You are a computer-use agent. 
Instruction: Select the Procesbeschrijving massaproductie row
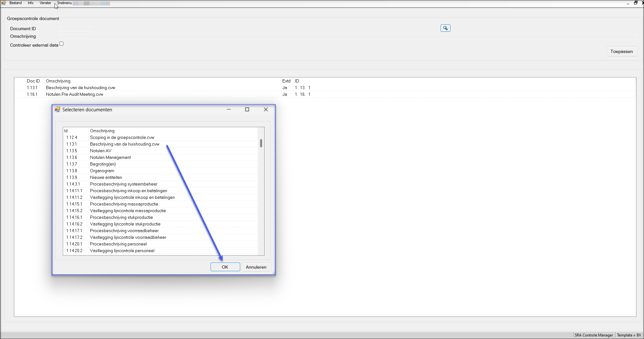[x=160, y=204]
